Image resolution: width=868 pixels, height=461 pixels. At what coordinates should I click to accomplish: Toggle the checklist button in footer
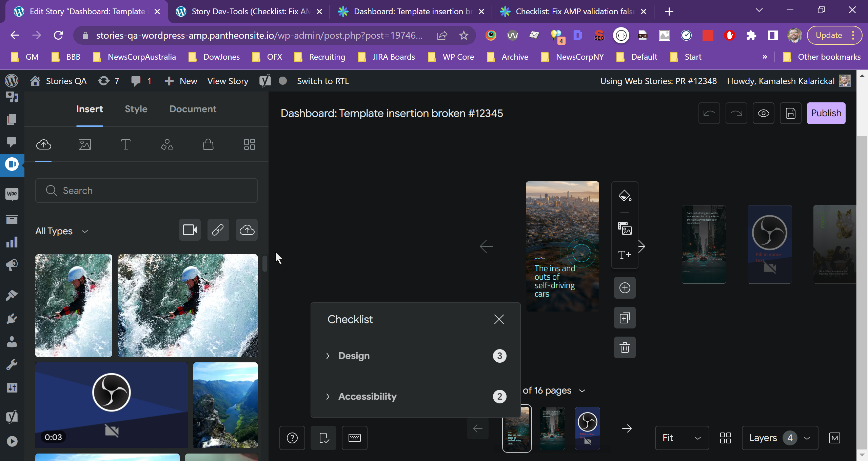(x=323, y=438)
